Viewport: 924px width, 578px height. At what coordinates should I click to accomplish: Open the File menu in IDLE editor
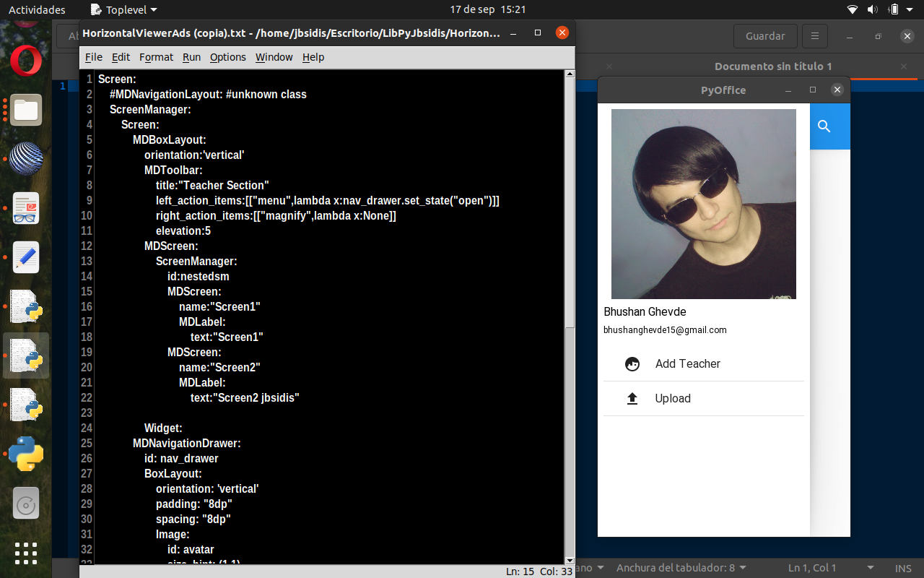94,57
